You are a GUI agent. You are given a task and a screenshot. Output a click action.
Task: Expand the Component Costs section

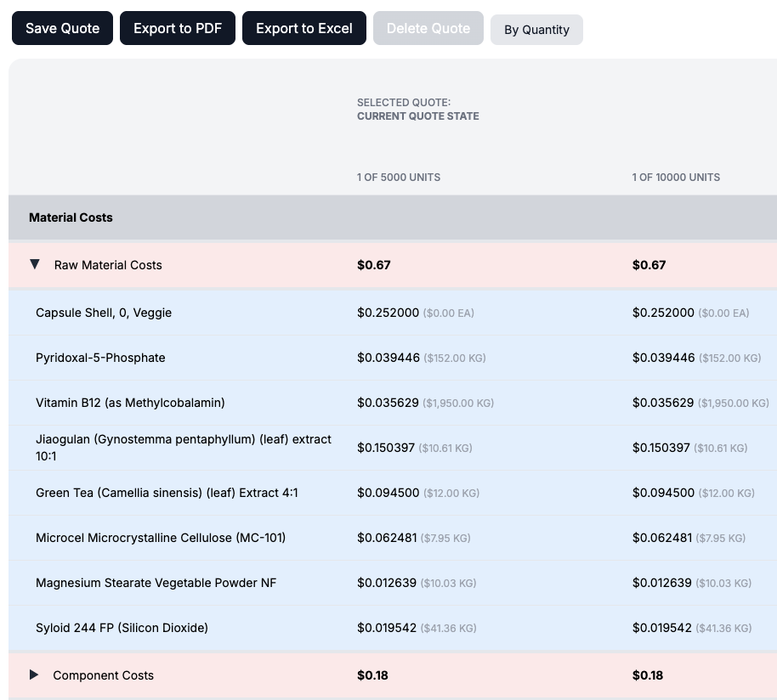35,675
